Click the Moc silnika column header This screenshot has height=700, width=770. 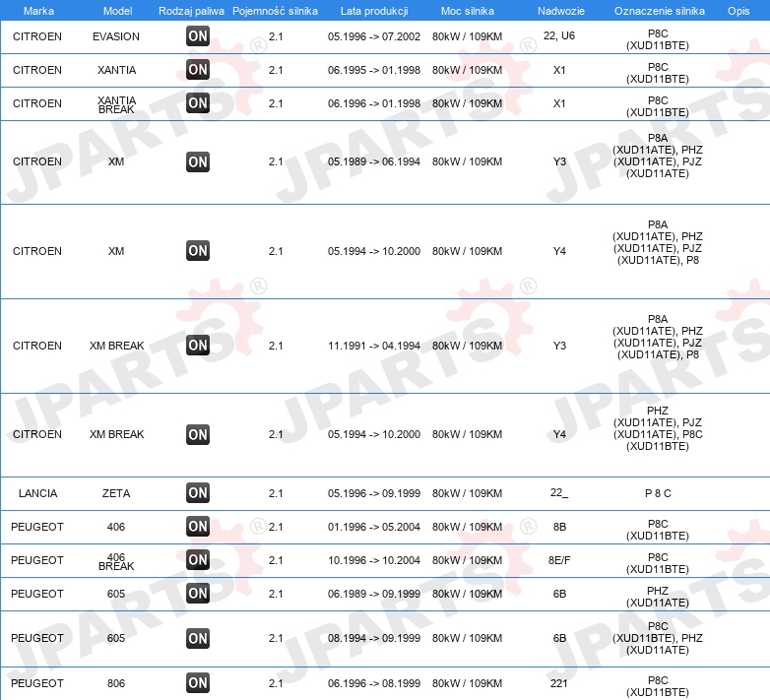click(x=468, y=11)
